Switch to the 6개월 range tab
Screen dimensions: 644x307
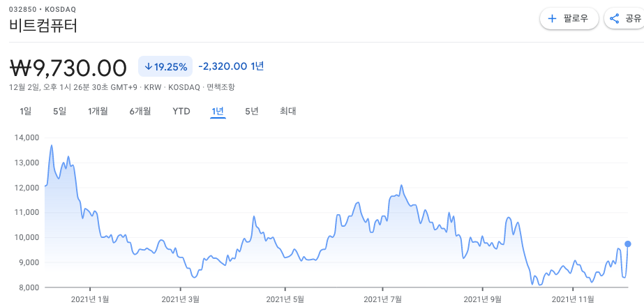point(140,111)
